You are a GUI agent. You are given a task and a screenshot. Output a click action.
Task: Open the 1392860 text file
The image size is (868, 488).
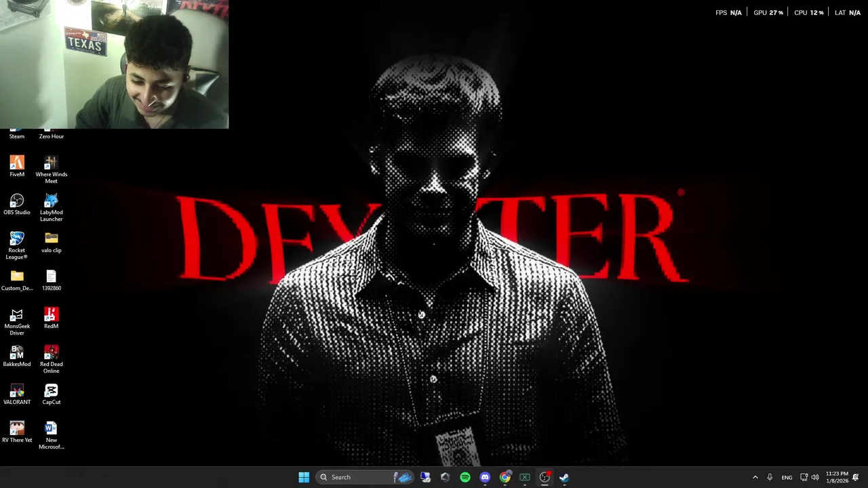pyautogui.click(x=52, y=281)
